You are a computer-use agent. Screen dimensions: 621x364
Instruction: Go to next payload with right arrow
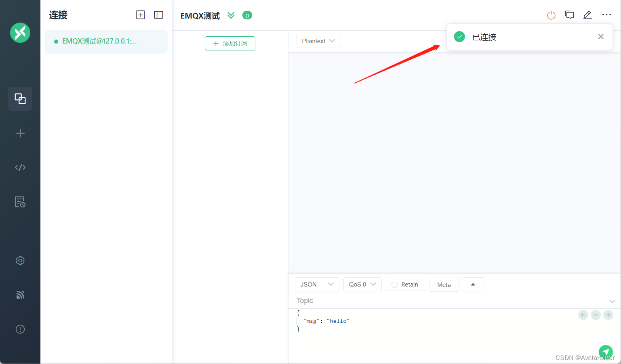pyautogui.click(x=608, y=315)
